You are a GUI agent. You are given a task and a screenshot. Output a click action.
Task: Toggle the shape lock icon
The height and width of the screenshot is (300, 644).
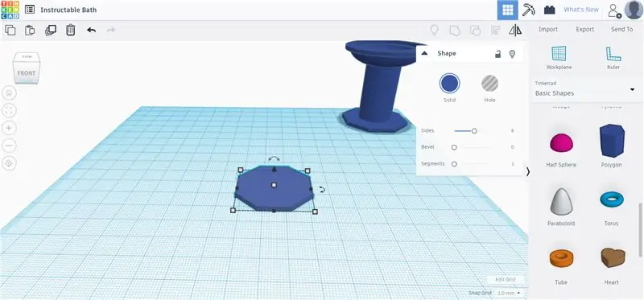pyautogui.click(x=497, y=54)
